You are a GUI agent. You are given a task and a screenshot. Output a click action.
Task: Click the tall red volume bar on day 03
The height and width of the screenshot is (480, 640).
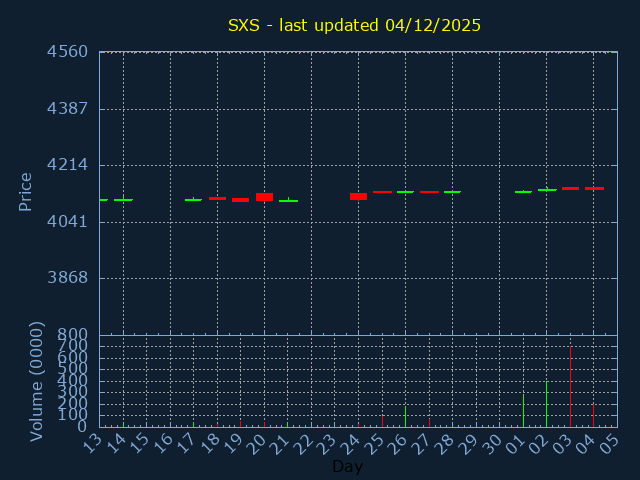pyautogui.click(x=570, y=387)
